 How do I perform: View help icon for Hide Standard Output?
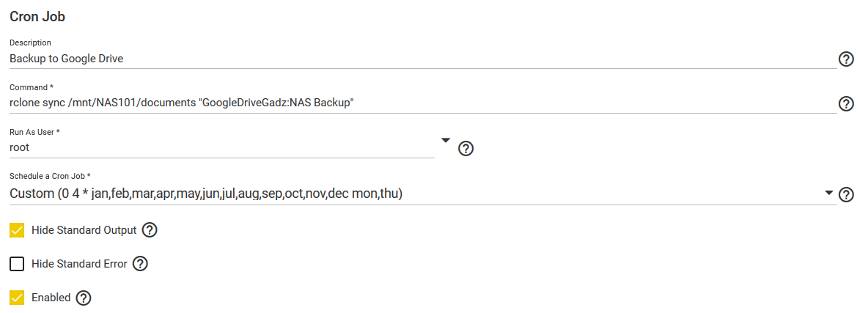pyautogui.click(x=150, y=230)
